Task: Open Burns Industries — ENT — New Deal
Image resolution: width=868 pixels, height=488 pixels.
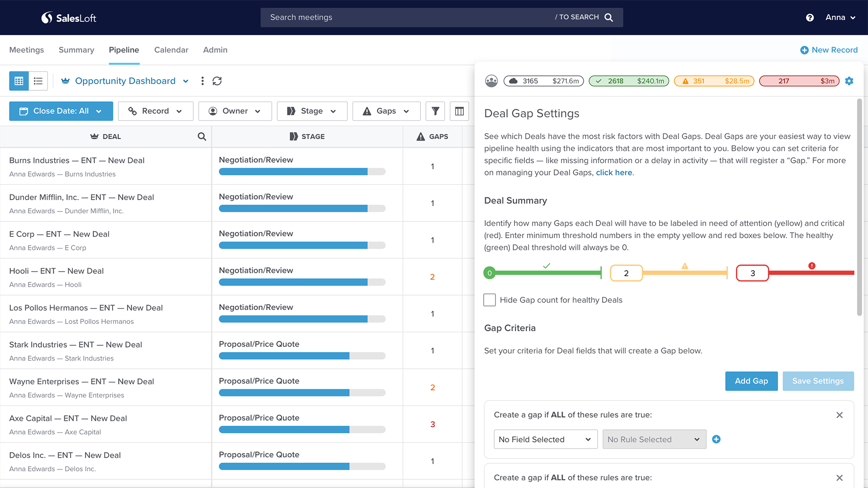Action: (77, 160)
